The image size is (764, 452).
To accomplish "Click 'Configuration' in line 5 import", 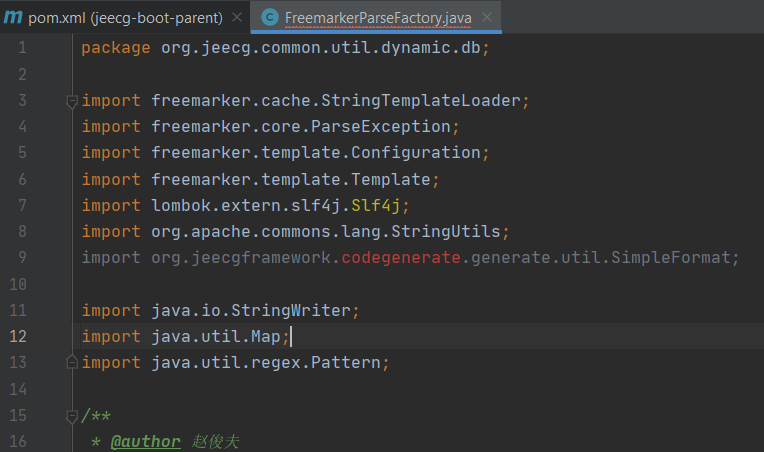I will pyautogui.click(x=416, y=152).
